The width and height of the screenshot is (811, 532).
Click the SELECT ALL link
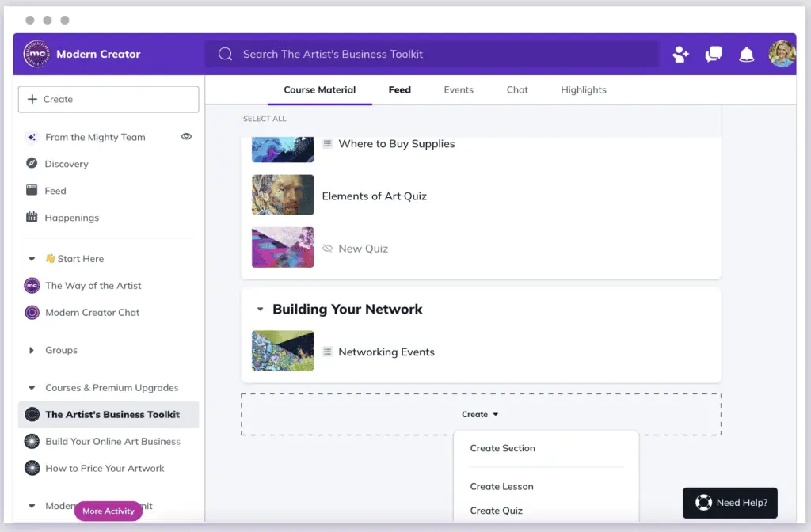coord(265,119)
